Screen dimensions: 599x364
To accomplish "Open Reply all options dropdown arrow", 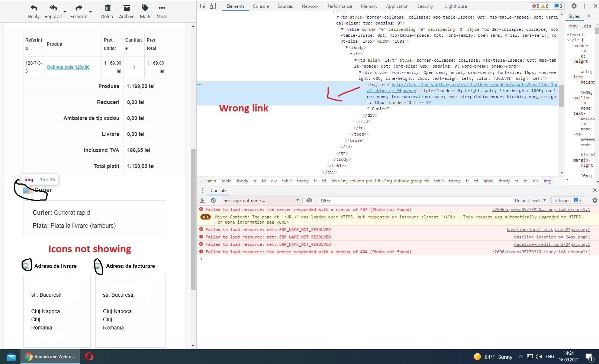I will click(x=65, y=12).
